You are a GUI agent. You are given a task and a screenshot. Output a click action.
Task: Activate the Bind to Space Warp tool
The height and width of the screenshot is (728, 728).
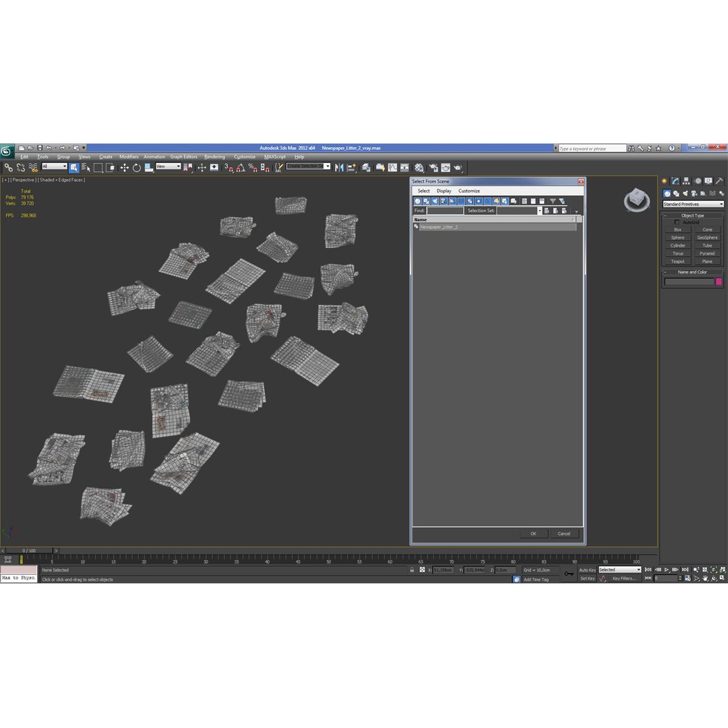pyautogui.click(x=33, y=168)
